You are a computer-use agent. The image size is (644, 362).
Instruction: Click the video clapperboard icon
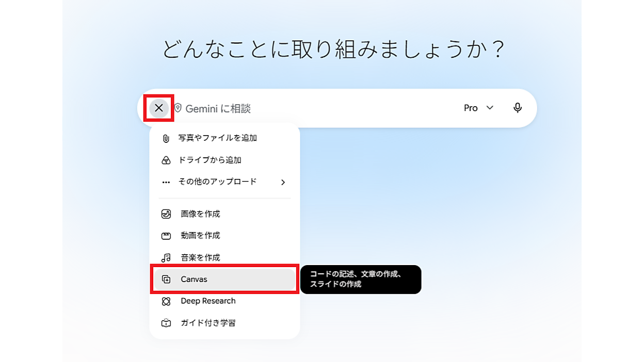coord(166,236)
